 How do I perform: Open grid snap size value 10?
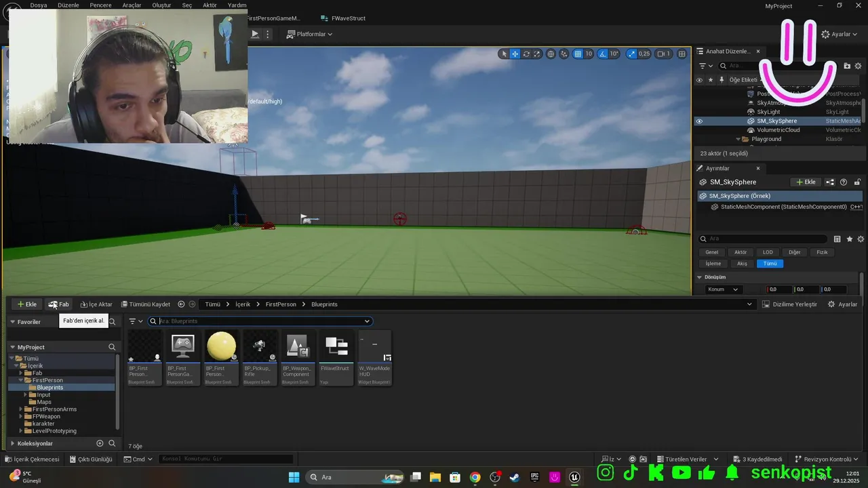coord(589,54)
